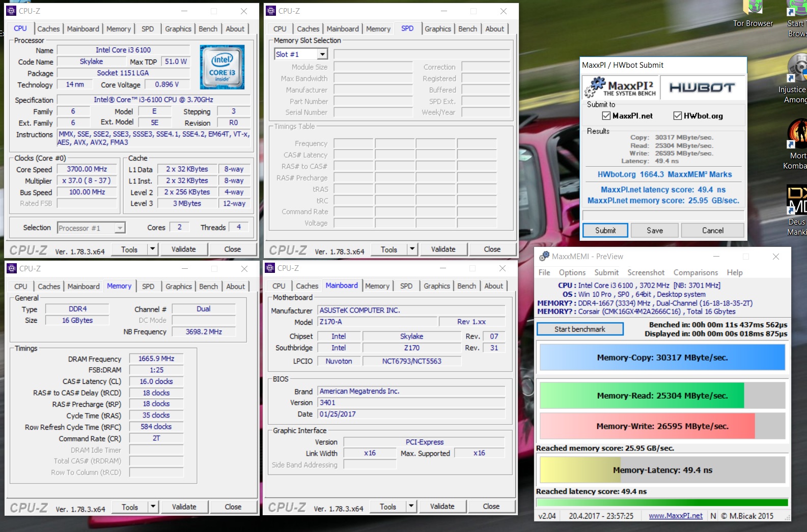
Task: Switch to Caches tab in CPU window
Action: [48, 29]
